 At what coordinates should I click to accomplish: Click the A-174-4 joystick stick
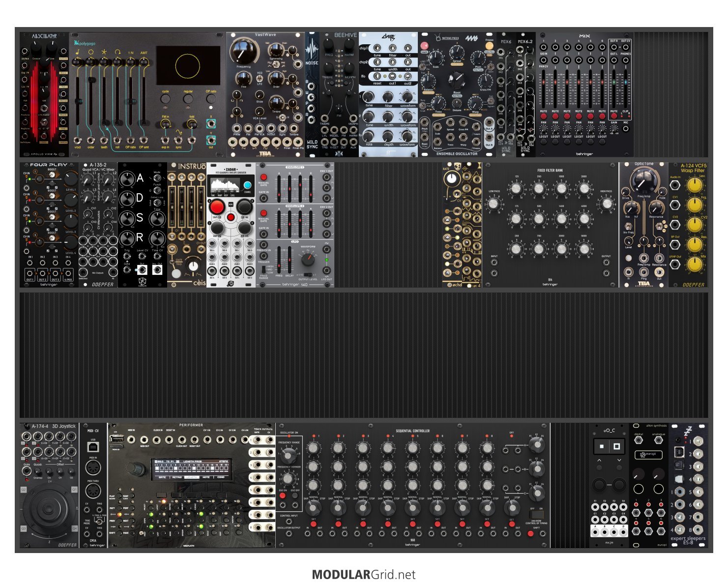pos(49,510)
